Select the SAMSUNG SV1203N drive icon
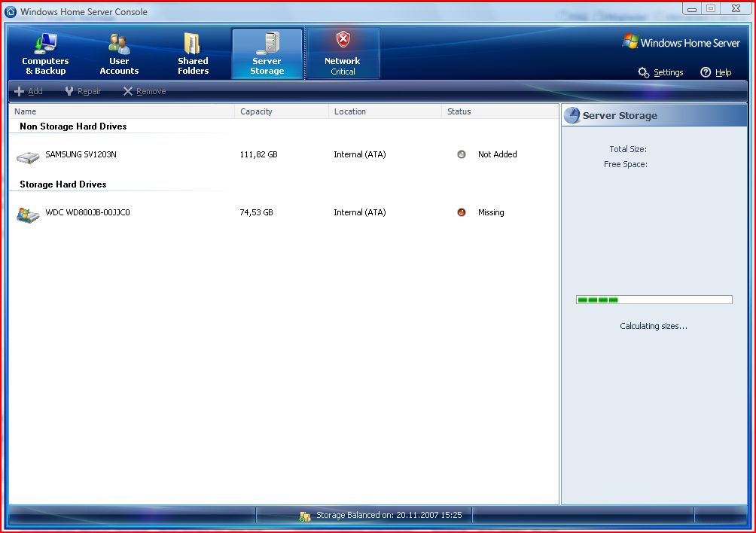 pyautogui.click(x=28, y=157)
